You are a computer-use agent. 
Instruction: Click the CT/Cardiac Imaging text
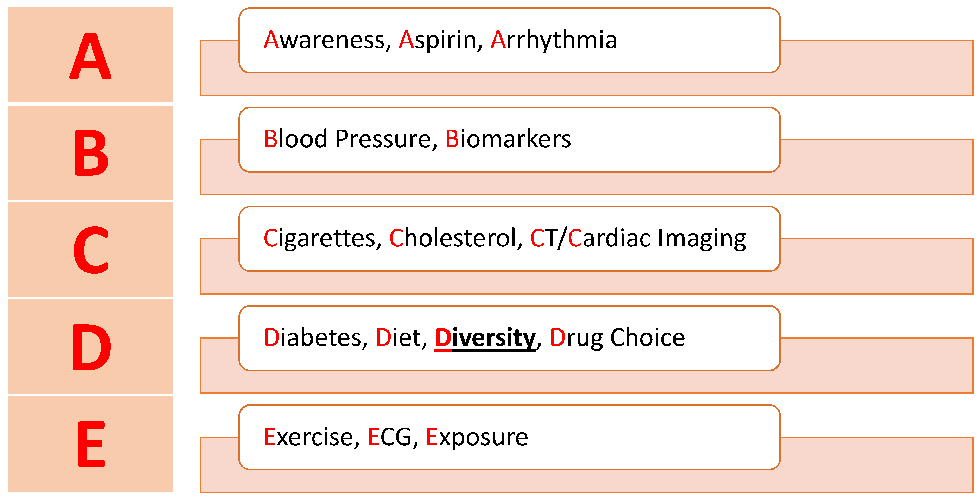coord(638,238)
